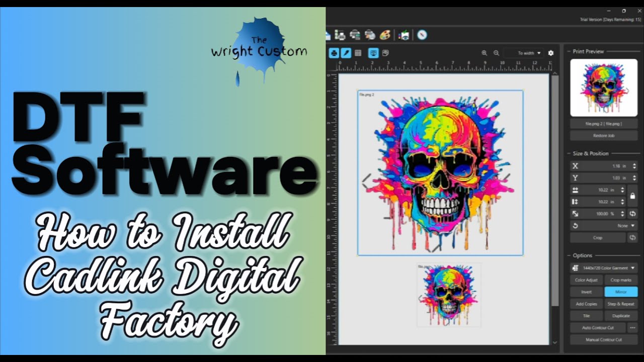This screenshot has width=644, height=362.
Task: Click the Step & Repeat button
Action: tap(621, 304)
